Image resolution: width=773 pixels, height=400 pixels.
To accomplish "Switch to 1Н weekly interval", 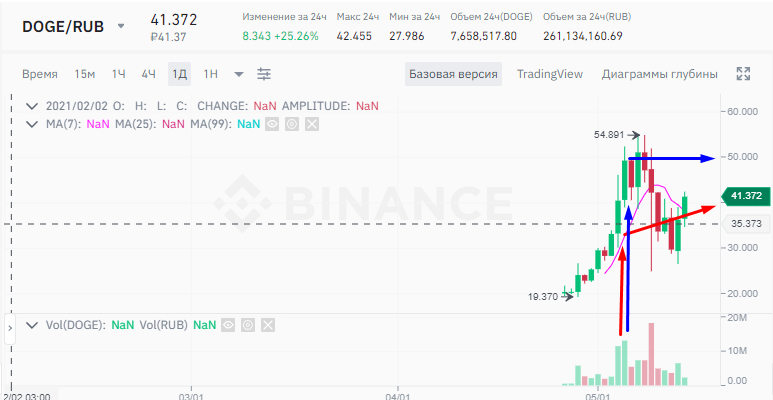I will pos(211,74).
